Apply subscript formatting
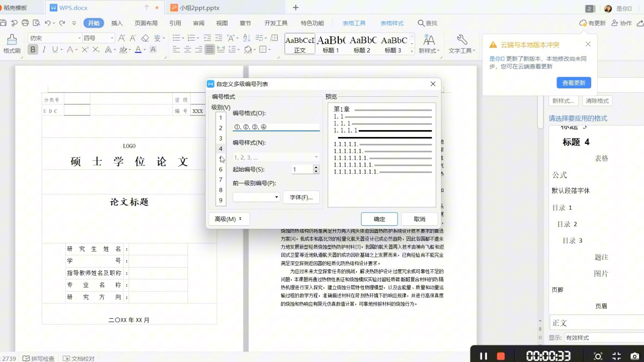Screen dimensions: 644x362 (96, 49)
